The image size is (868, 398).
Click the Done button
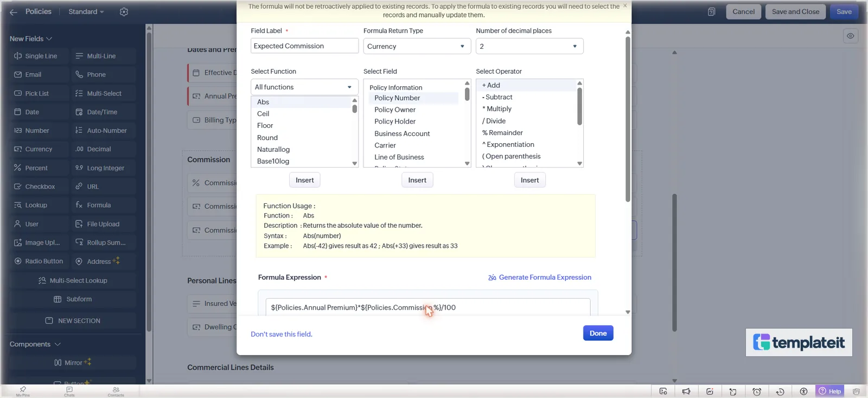pos(598,333)
